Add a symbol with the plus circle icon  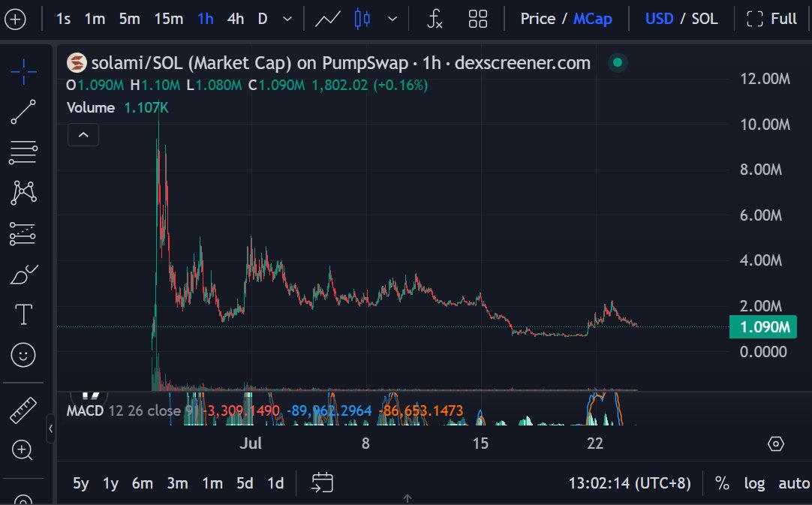tap(15, 20)
